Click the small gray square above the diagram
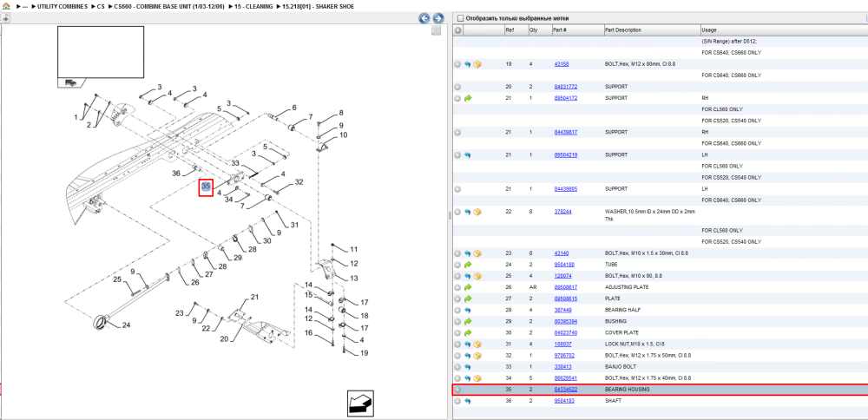 point(437,30)
